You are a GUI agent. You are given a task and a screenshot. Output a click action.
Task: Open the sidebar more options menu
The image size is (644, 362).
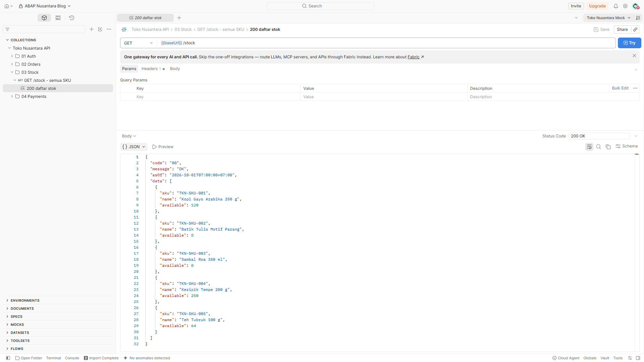point(109,29)
